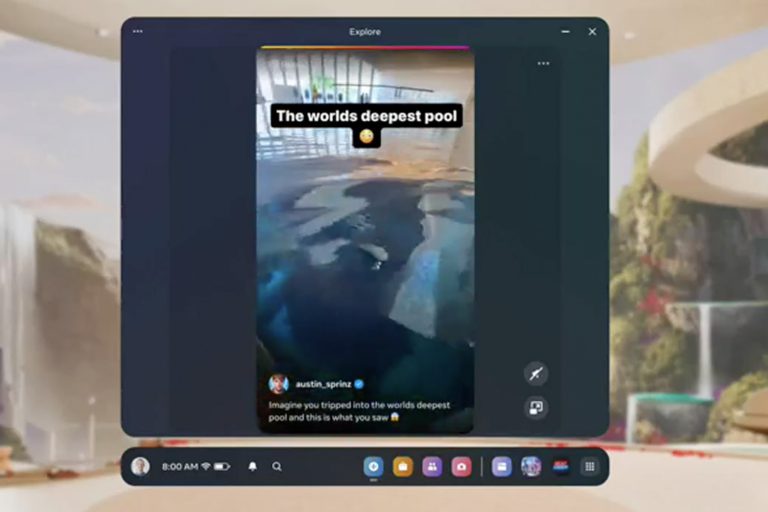
Task: Click the Explore window title
Action: click(x=365, y=32)
